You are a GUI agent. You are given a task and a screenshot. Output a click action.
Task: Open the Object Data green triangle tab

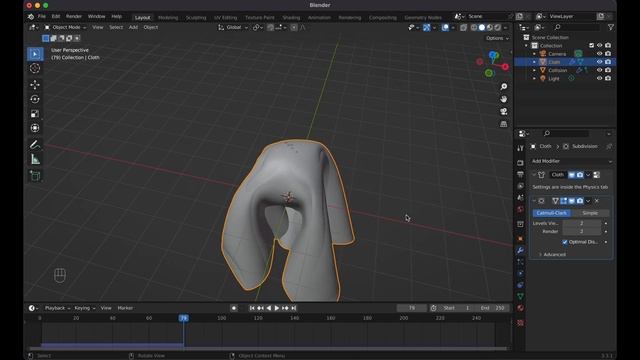(x=520, y=296)
